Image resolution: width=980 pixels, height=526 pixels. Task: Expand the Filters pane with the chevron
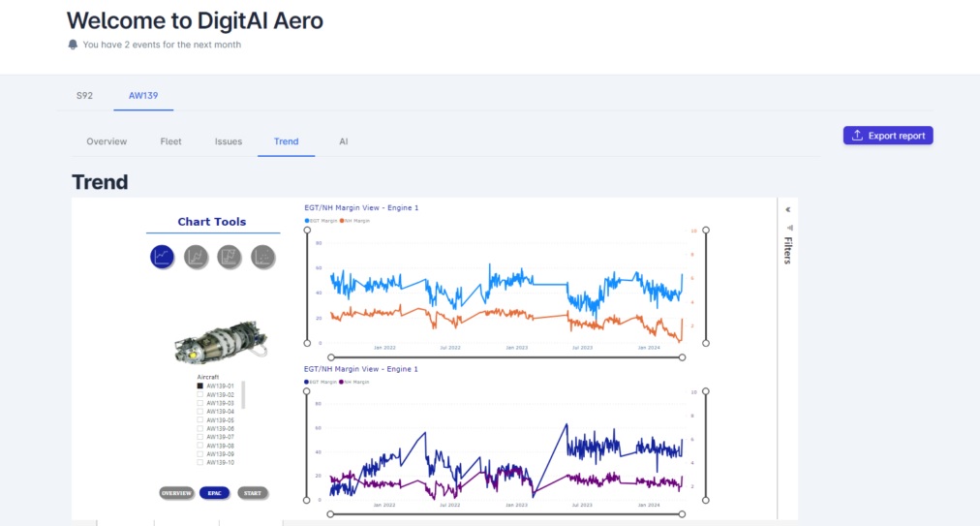(x=788, y=209)
